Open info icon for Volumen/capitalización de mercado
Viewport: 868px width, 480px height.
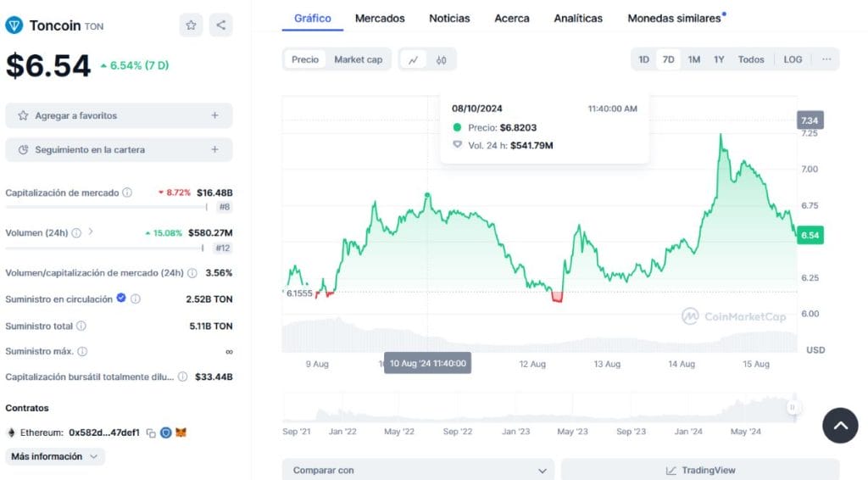tap(192, 273)
